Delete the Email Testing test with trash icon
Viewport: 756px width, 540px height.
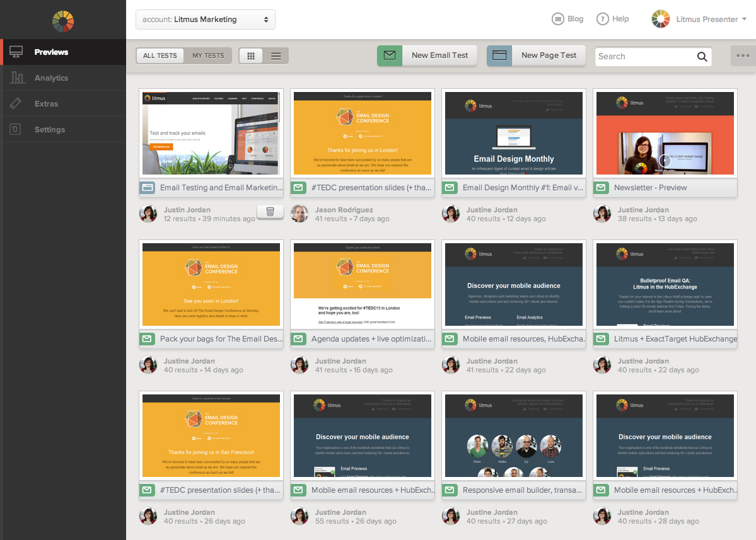coord(270,212)
